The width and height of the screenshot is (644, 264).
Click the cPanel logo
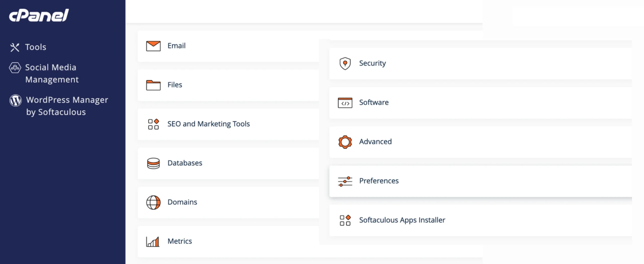point(39,15)
